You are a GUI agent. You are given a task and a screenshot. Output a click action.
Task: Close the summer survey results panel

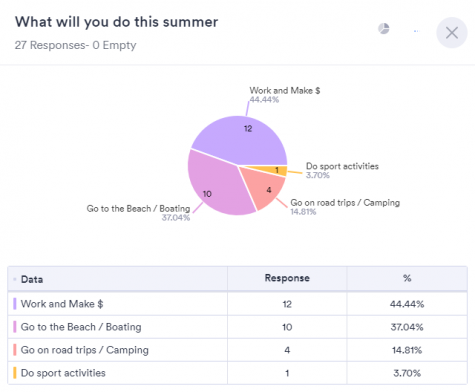[x=452, y=33]
